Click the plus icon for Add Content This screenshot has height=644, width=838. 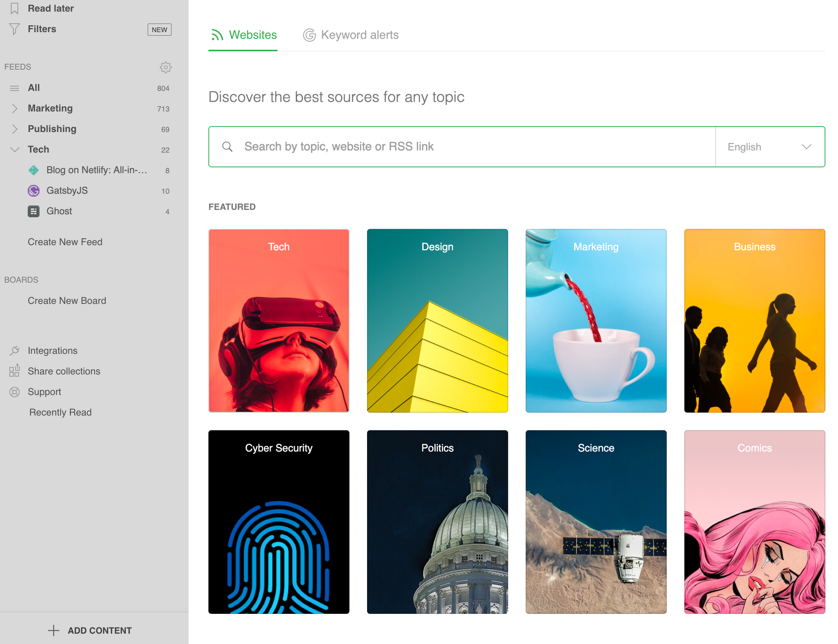coord(54,630)
